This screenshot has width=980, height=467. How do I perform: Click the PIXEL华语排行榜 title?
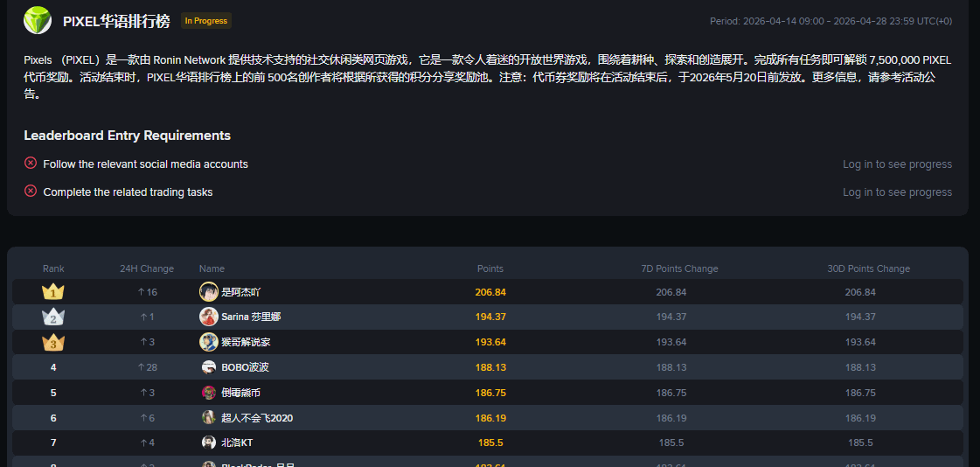(x=116, y=21)
